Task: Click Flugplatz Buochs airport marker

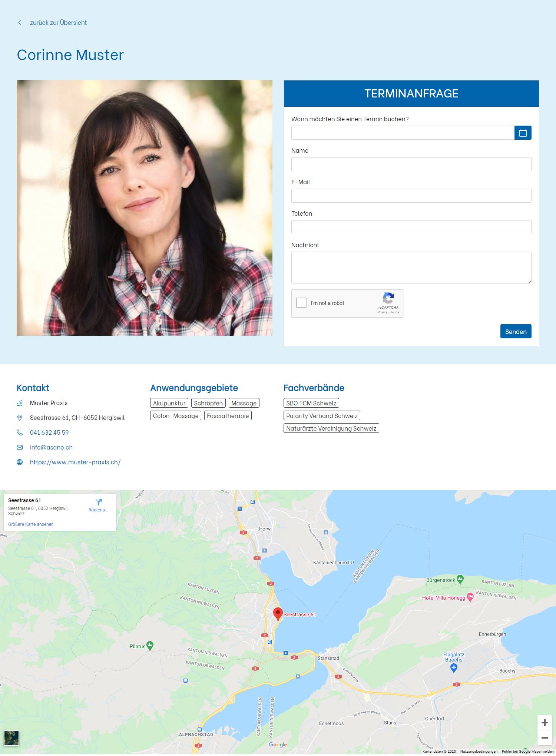Action: (x=454, y=668)
